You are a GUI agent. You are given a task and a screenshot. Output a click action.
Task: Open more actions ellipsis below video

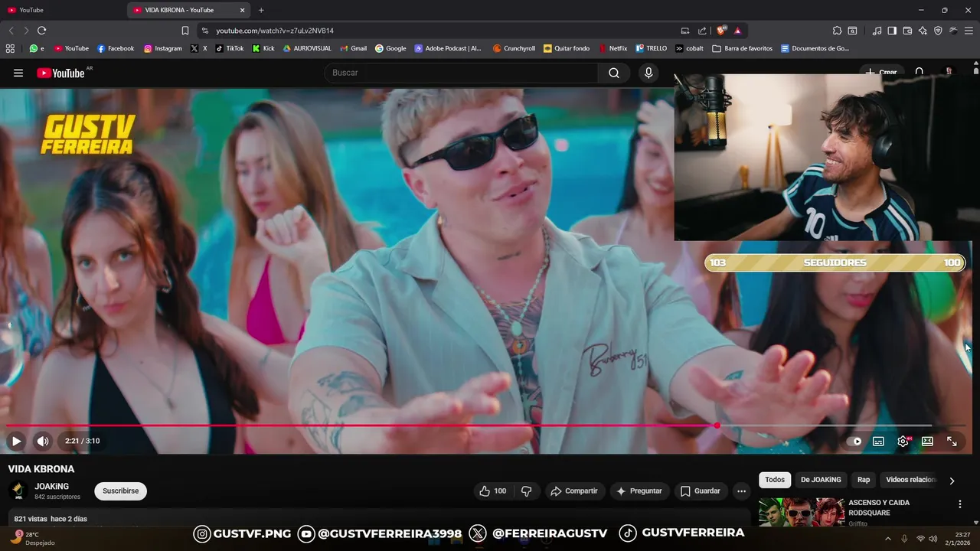click(741, 491)
